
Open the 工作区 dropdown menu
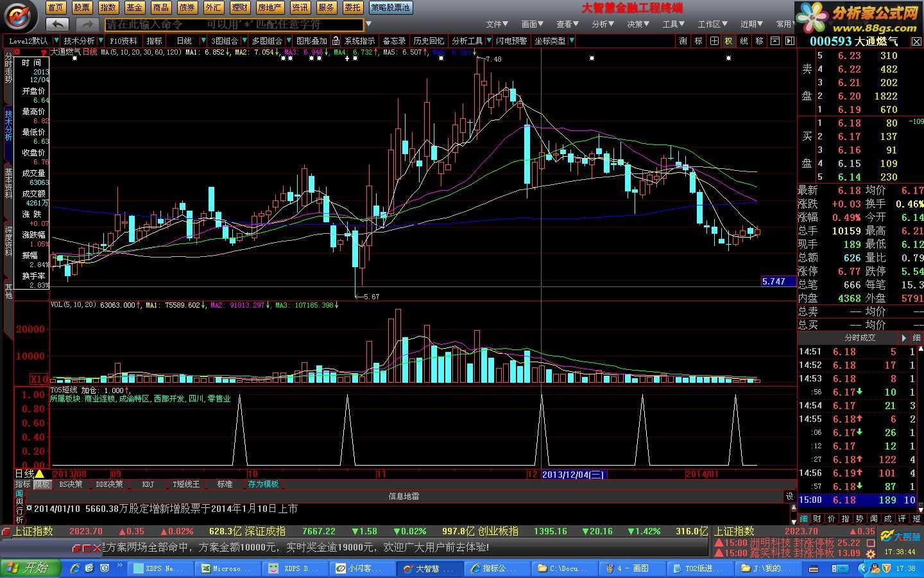pyautogui.click(x=713, y=24)
